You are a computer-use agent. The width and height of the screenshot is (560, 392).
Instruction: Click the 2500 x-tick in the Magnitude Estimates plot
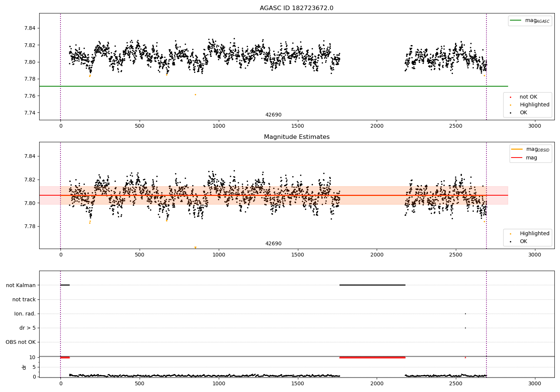tap(456, 255)
